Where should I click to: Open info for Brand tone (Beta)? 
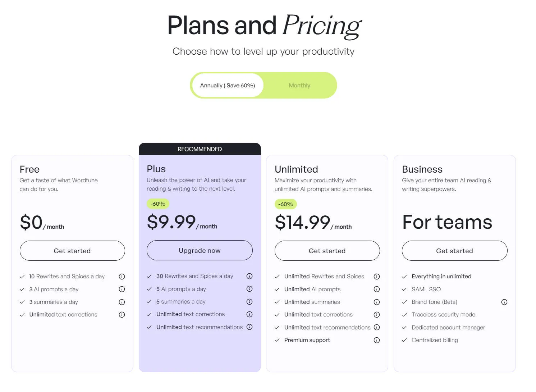(x=504, y=302)
